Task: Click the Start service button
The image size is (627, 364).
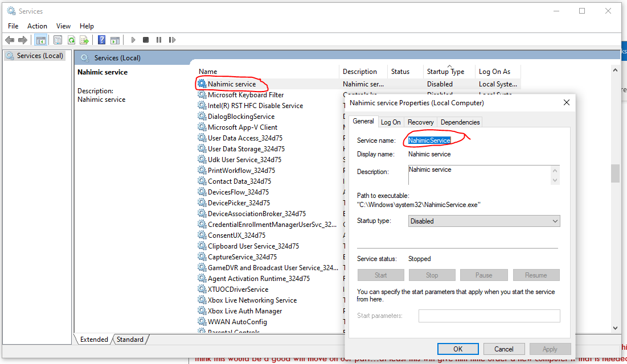Action: pyautogui.click(x=380, y=275)
